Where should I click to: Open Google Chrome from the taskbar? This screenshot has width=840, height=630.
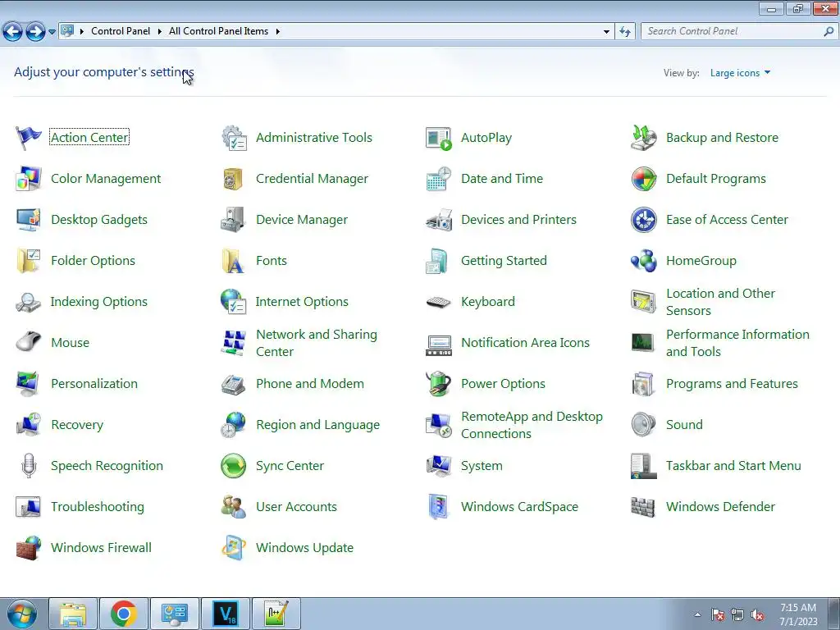[x=124, y=614]
